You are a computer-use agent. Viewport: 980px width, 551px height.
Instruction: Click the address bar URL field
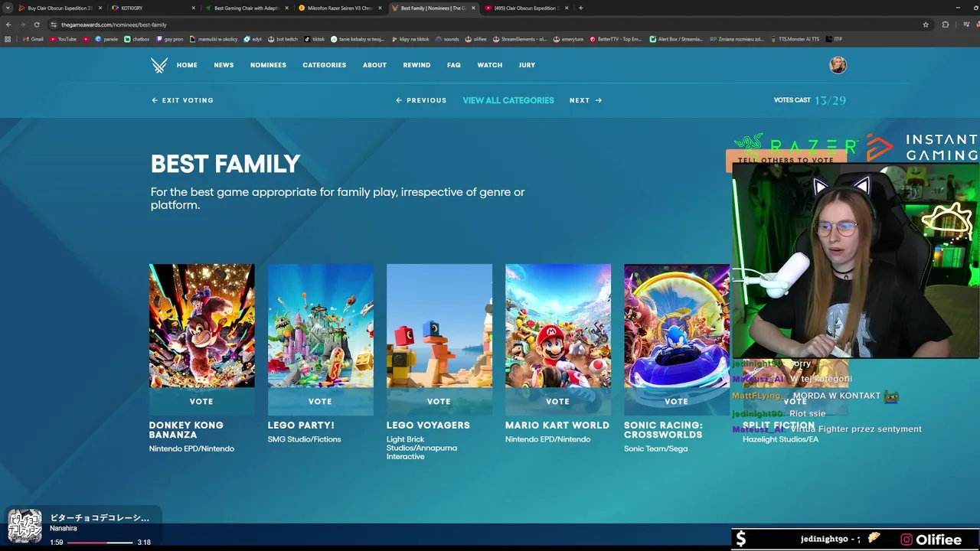(x=490, y=24)
